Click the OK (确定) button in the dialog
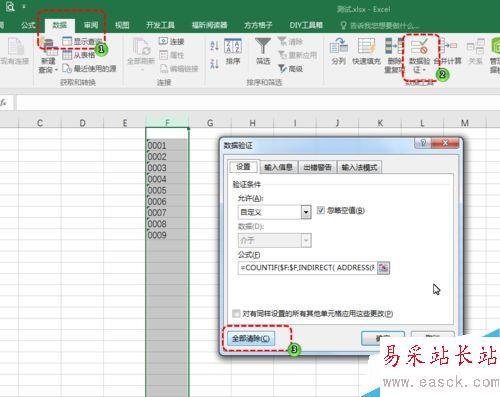Viewport: 500px width, 397px height. (383, 338)
